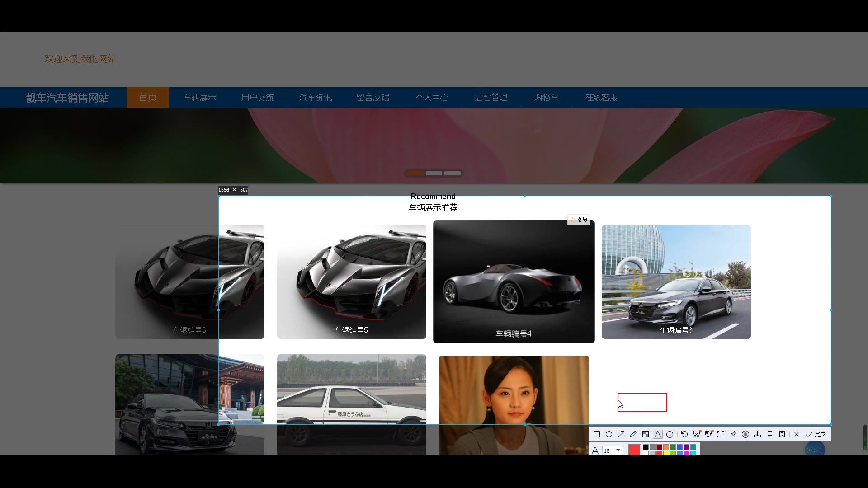The width and height of the screenshot is (868, 488).
Task: Cancel the screenshot with X icon
Action: pyautogui.click(x=797, y=434)
